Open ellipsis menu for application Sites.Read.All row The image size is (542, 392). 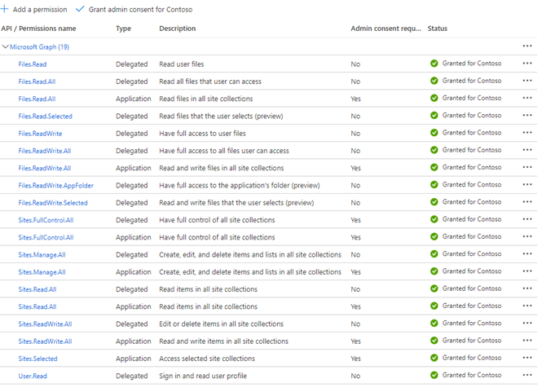527,306
